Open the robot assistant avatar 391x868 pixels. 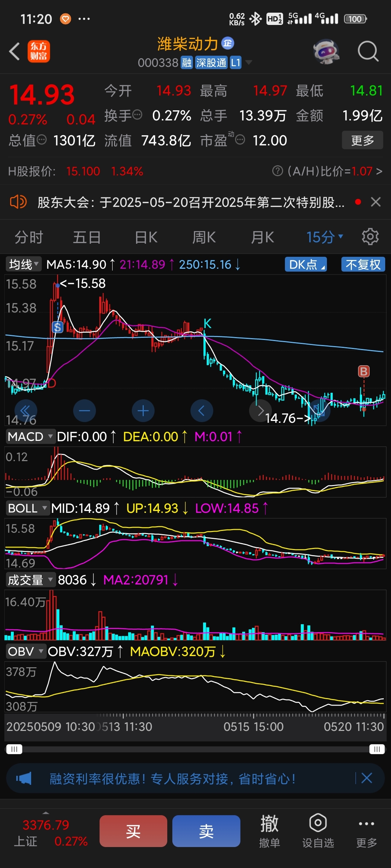pos(326,51)
